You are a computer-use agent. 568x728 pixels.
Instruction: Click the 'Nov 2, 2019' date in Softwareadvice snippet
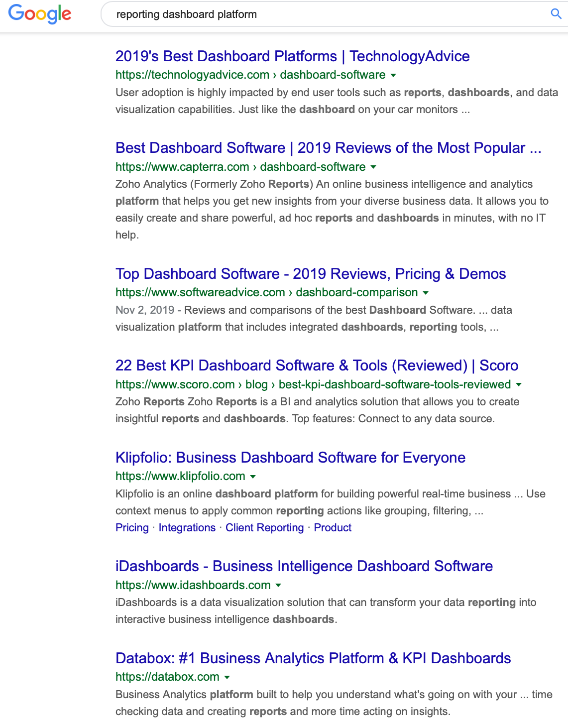pyautogui.click(x=145, y=310)
